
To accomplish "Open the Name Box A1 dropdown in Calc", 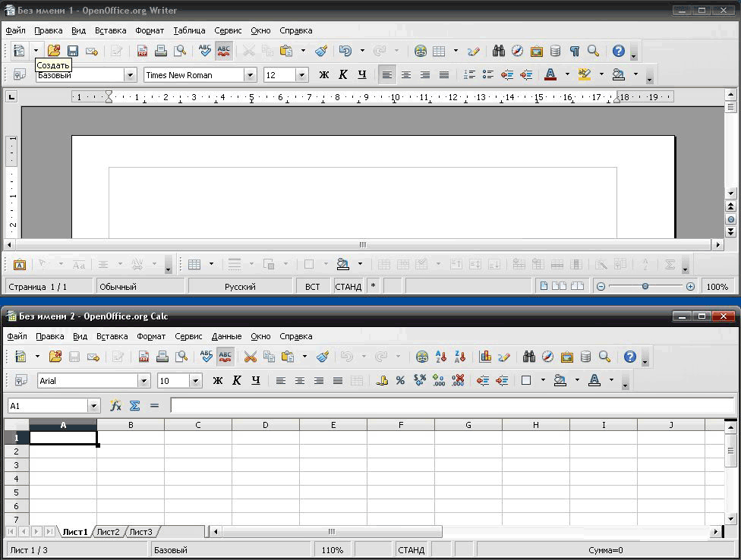I will click(x=93, y=406).
